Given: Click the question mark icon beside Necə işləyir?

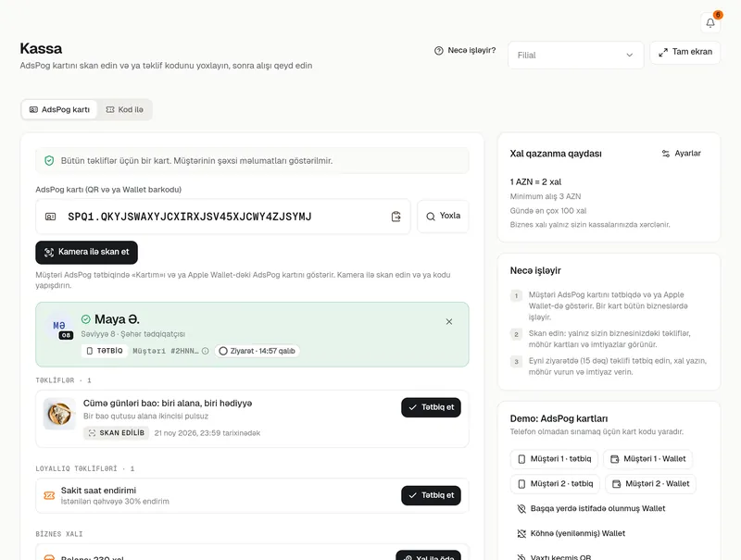Looking at the screenshot, I should (438, 51).
